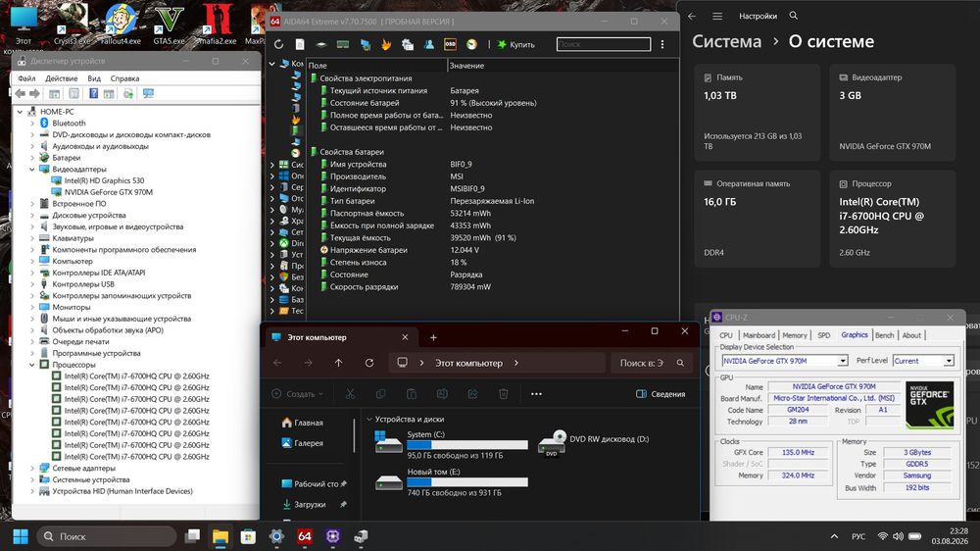The image size is (980, 551).
Task: Click the AIDA64 refresh toolbar icon
Action: coord(278,44)
